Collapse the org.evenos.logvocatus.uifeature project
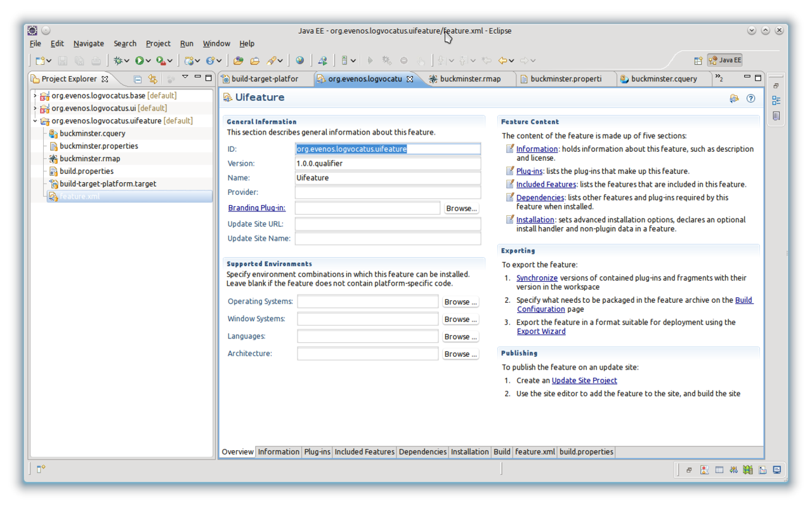The width and height of the screenshot is (812, 506). tap(35, 121)
